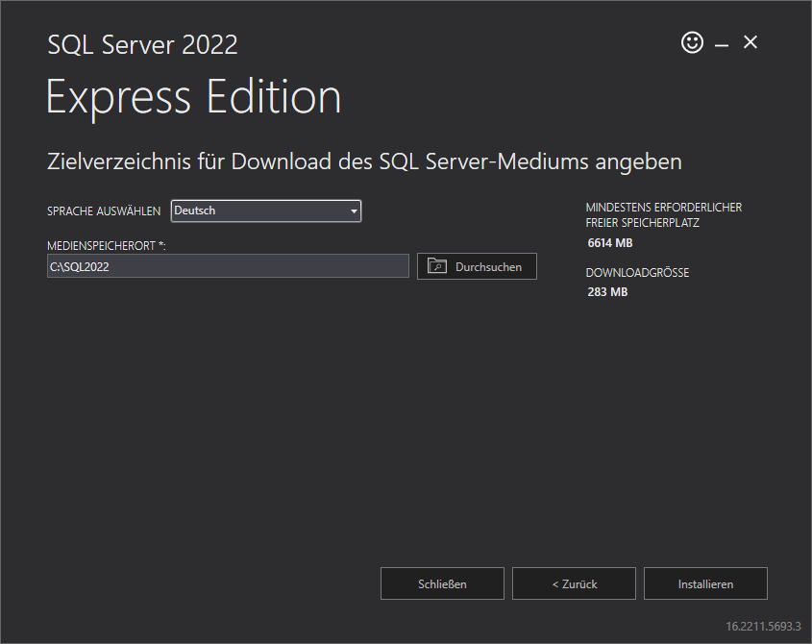Click the Schließen button
The height and width of the screenshot is (644, 812).
coord(442,583)
